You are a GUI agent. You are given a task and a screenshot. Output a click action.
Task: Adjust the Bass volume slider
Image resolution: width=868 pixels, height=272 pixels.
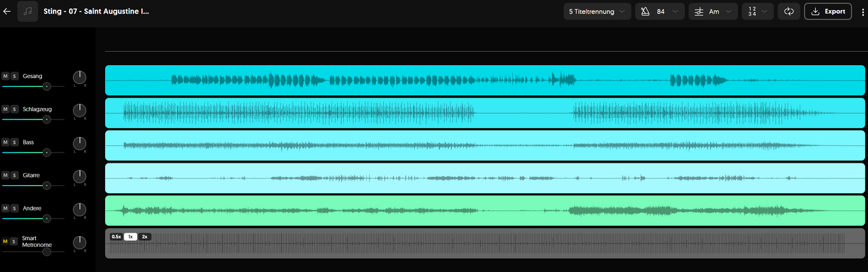pos(33,152)
